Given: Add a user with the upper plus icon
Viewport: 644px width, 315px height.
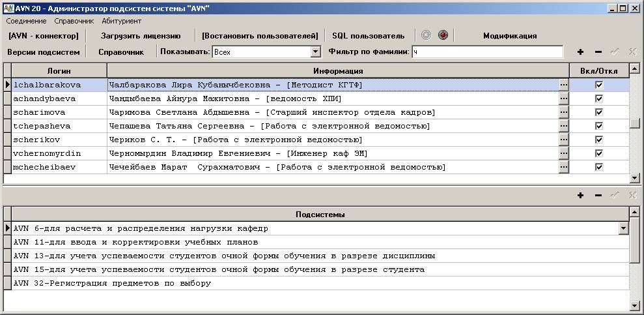Looking at the screenshot, I should (x=580, y=52).
